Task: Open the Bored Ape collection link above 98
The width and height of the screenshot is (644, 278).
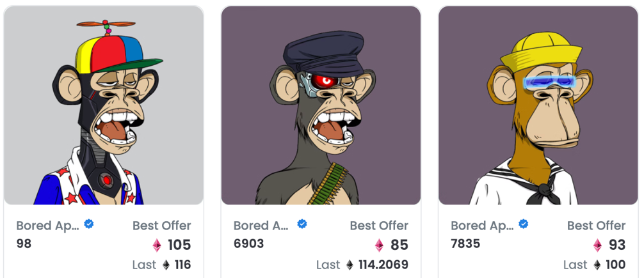Action: tap(48, 226)
